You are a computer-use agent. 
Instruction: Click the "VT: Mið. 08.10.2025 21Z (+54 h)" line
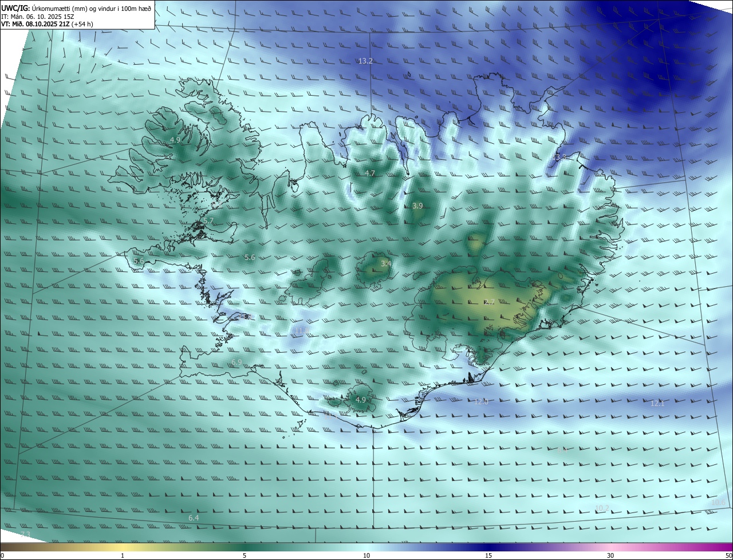(x=47, y=24)
